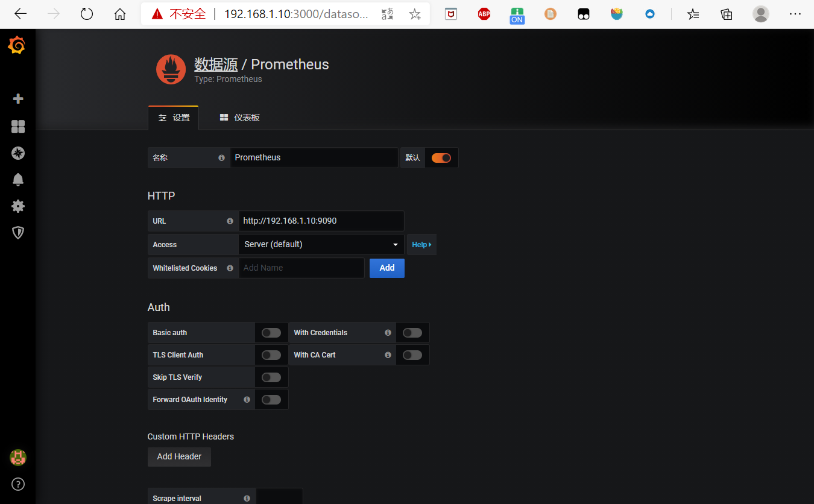
Task: Enable the With Credentials switch
Action: point(412,333)
